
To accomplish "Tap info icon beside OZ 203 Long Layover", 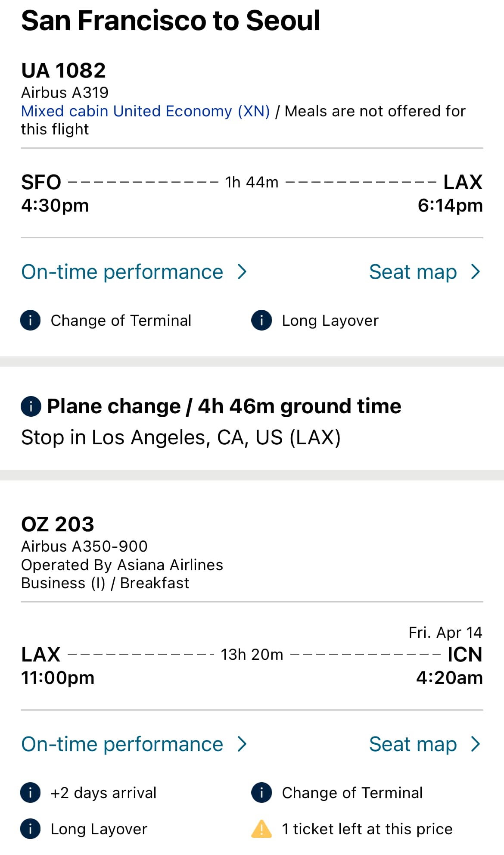I will pyautogui.click(x=31, y=829).
